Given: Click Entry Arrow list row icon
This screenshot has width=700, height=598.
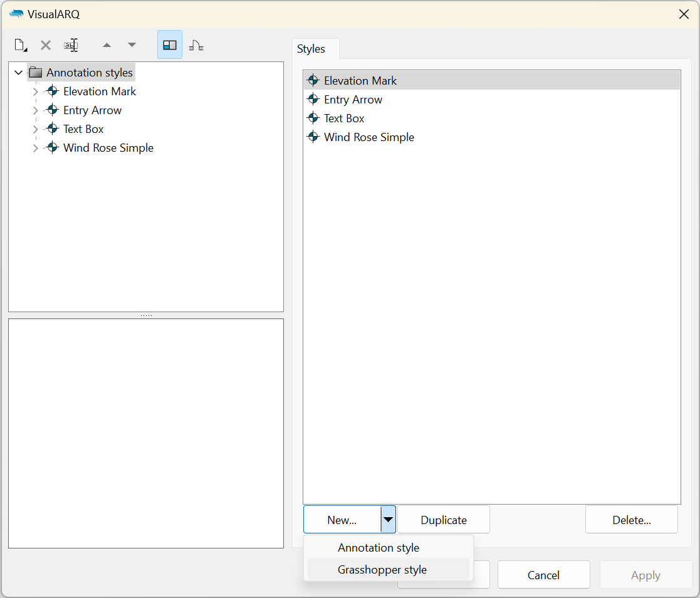Looking at the screenshot, I should [x=313, y=98].
